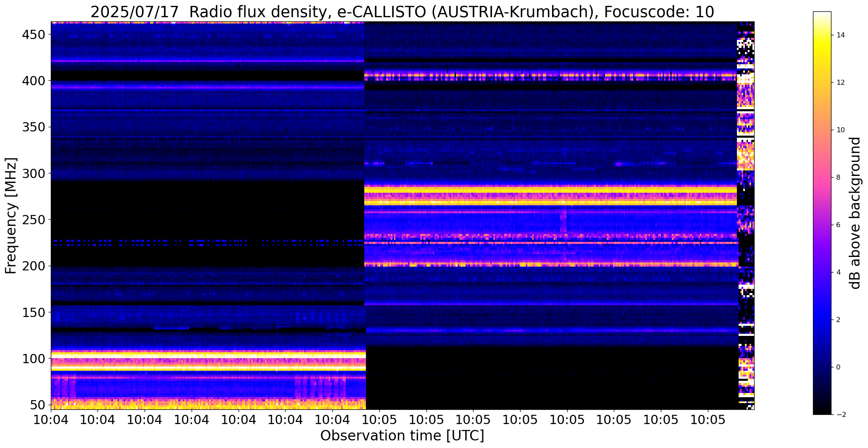This screenshot has width=868, height=448.
Task: Select the 150 frequency tick label
Action: [x=33, y=312]
